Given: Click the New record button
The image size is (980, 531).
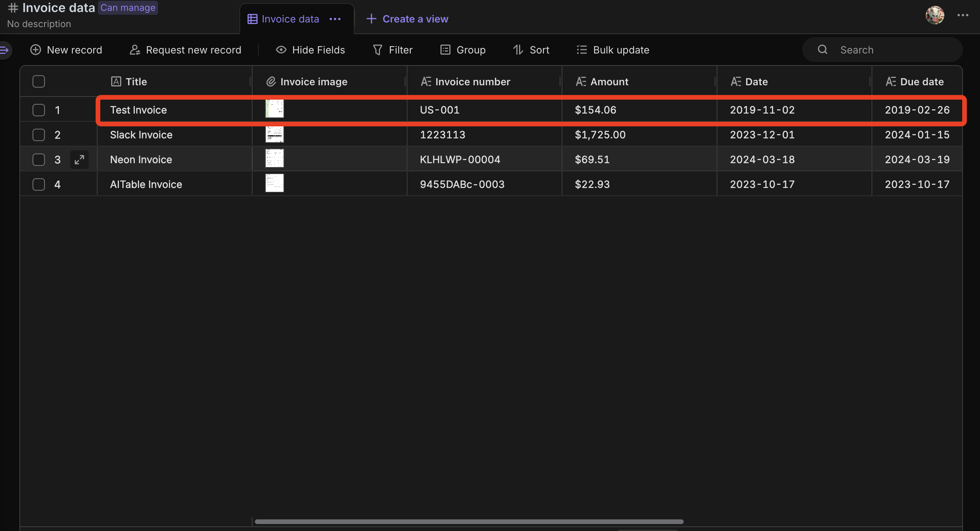Looking at the screenshot, I should [x=66, y=50].
